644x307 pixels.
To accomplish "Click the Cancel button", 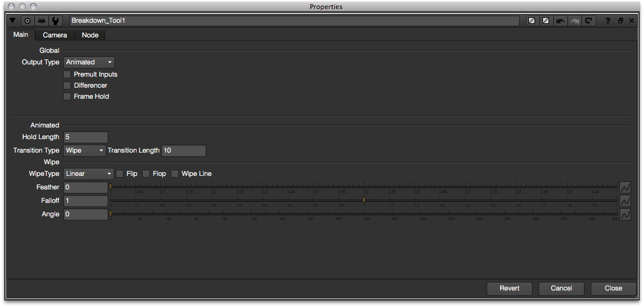I will pos(561,289).
